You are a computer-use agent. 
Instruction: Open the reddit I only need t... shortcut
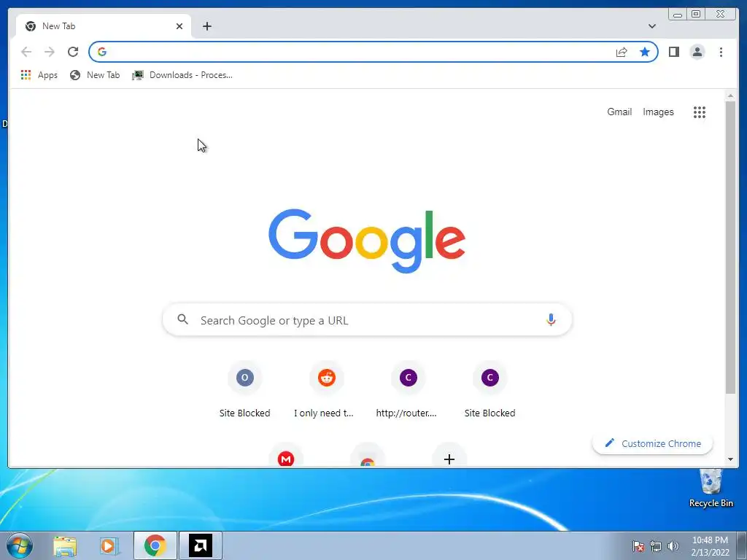(x=326, y=391)
